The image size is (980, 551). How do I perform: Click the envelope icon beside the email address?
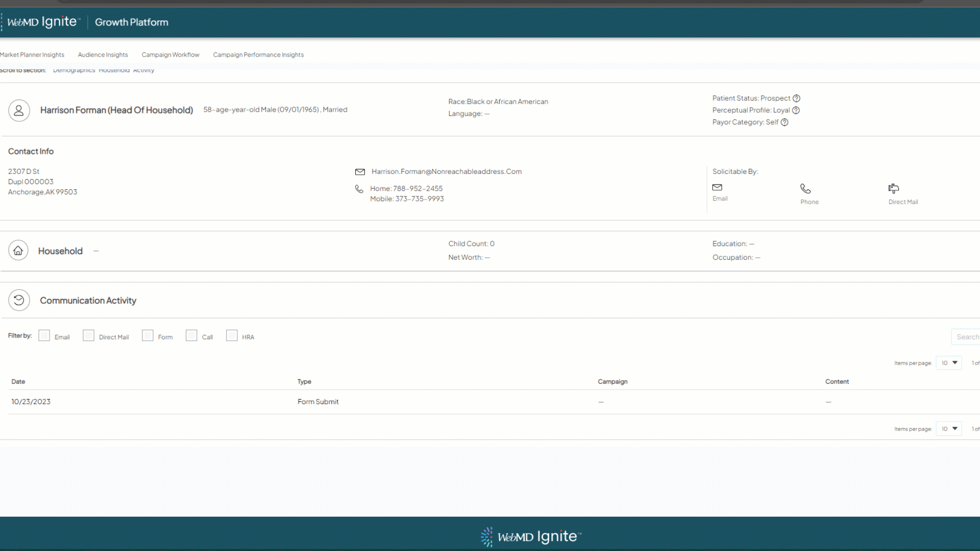(x=360, y=171)
